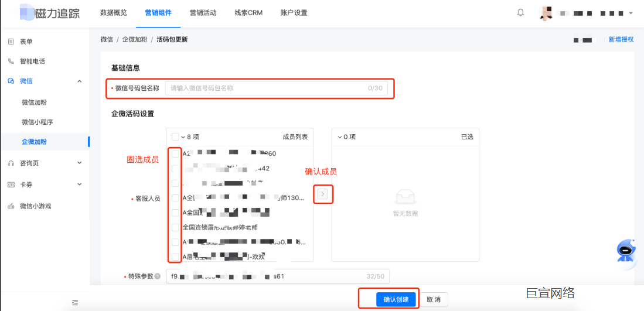Check the member ending in 欢欢
The width and height of the screenshot is (644, 311).
tap(175, 257)
